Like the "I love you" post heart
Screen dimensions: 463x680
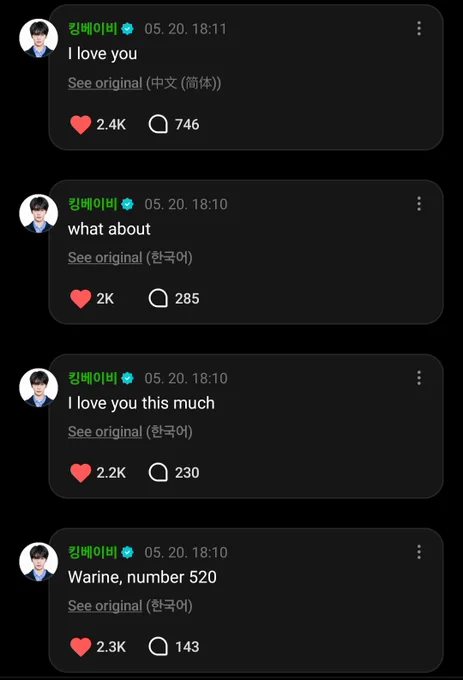coord(81,124)
